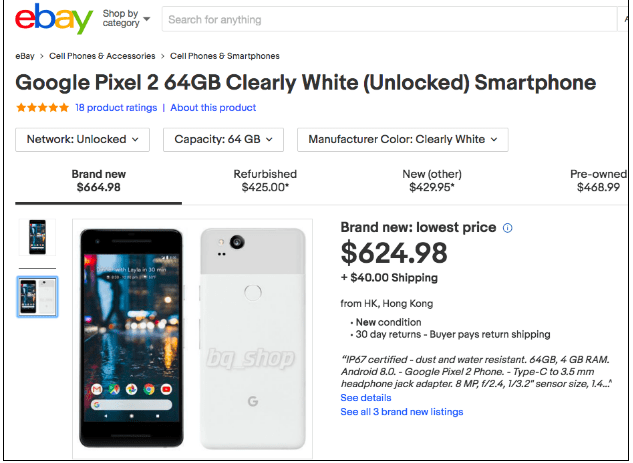This screenshot has height=463, width=633.
Task: Click the lowest price info icon
Action: click(508, 228)
